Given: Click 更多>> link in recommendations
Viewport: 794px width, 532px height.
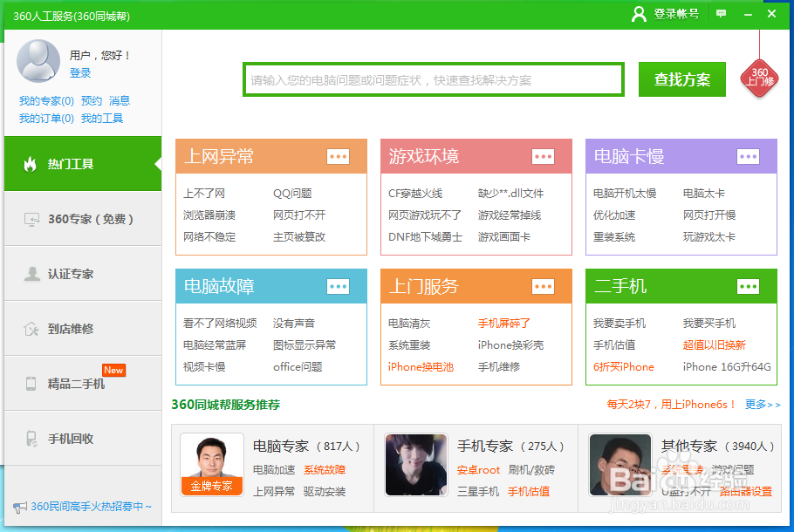Looking at the screenshot, I should pyautogui.click(x=763, y=404).
